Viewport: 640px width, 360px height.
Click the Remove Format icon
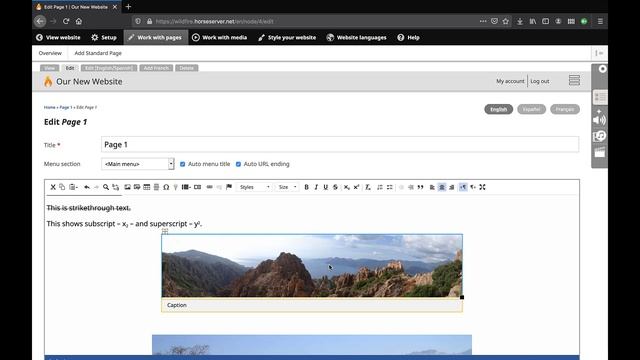point(368,187)
